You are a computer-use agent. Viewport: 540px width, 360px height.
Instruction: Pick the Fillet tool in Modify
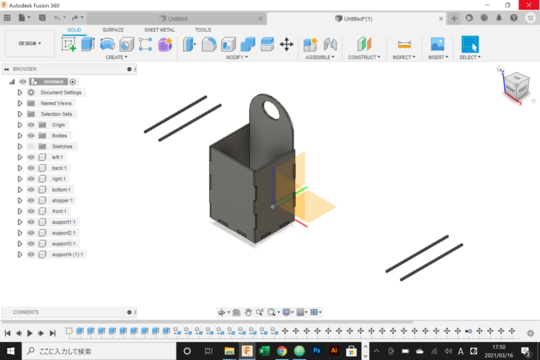tap(209, 44)
